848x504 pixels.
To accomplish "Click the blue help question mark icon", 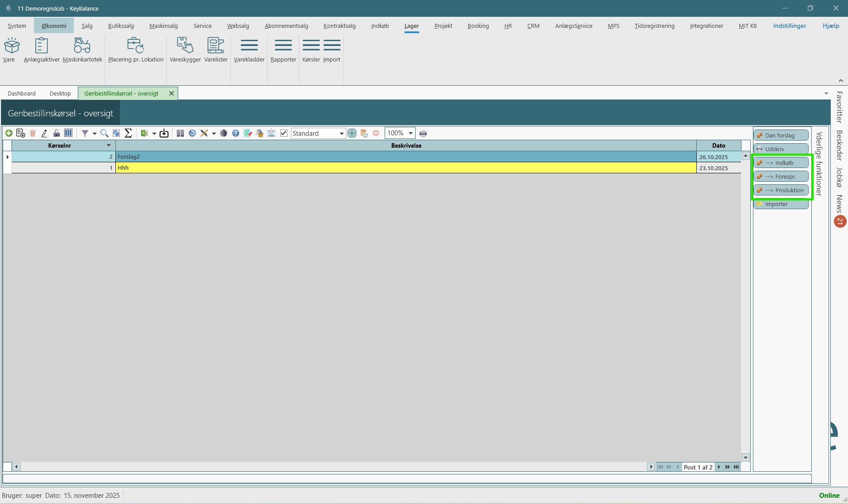I will (236, 133).
